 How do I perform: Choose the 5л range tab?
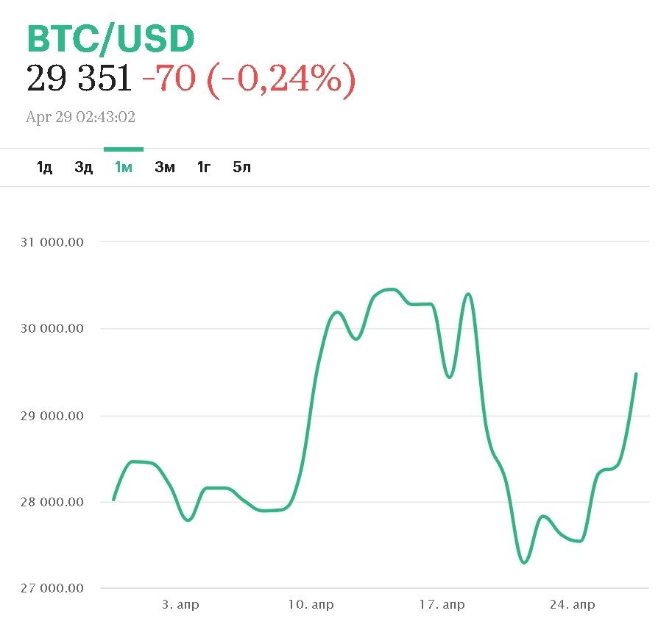(242, 167)
